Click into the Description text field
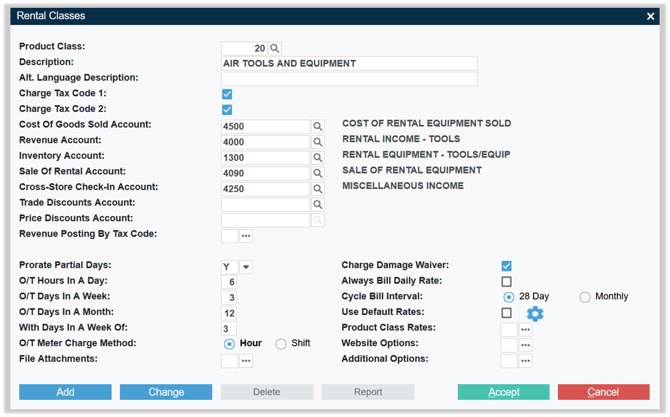The height and width of the screenshot is (417, 670). click(349, 64)
